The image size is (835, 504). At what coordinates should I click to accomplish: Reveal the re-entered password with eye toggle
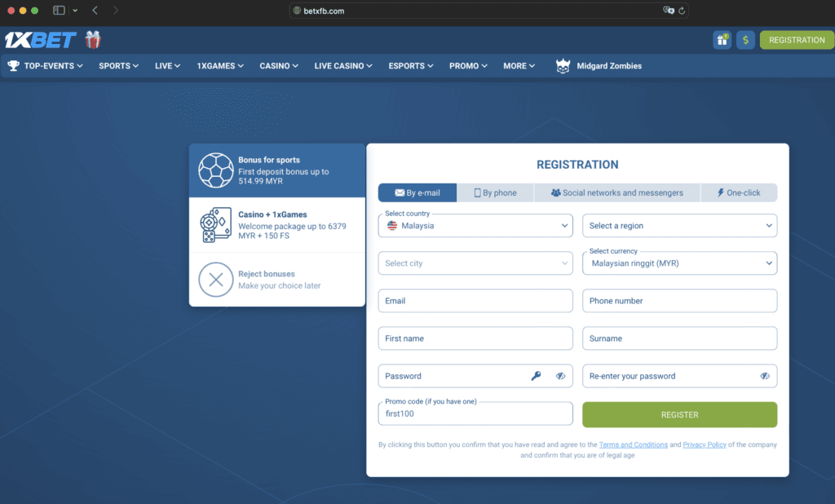click(x=764, y=376)
